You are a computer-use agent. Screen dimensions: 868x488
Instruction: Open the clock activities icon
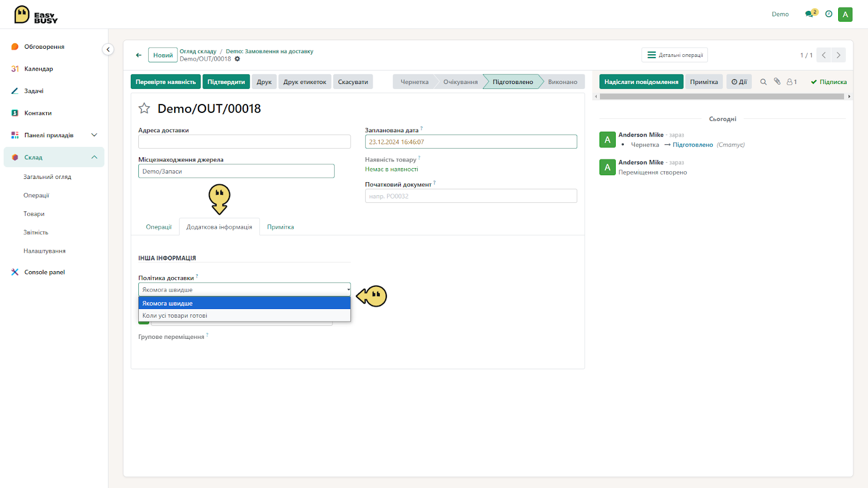pos(828,14)
